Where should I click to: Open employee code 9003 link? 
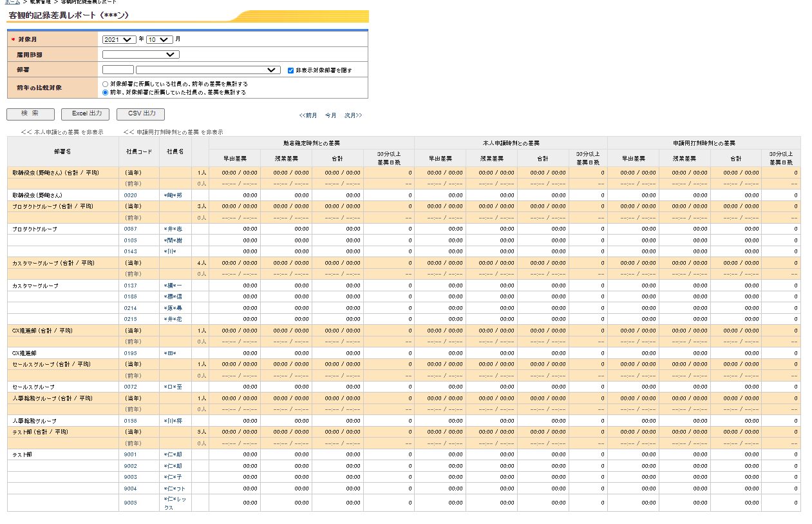coord(130,477)
